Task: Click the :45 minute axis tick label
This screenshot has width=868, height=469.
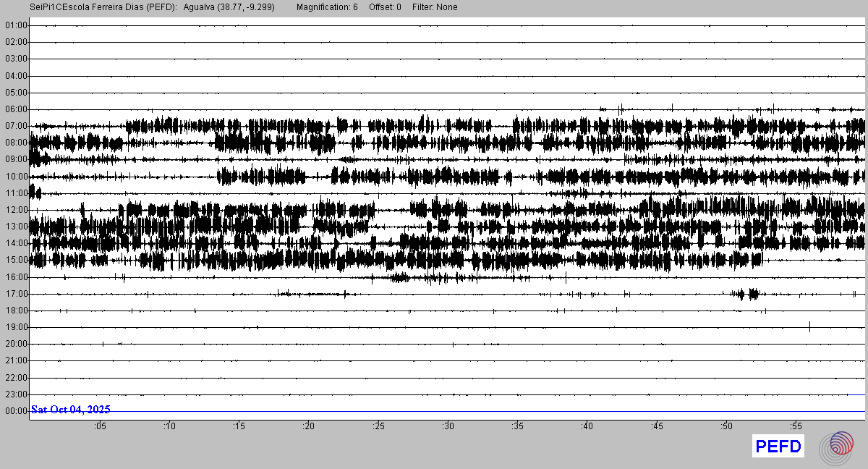Action: pyautogui.click(x=657, y=426)
